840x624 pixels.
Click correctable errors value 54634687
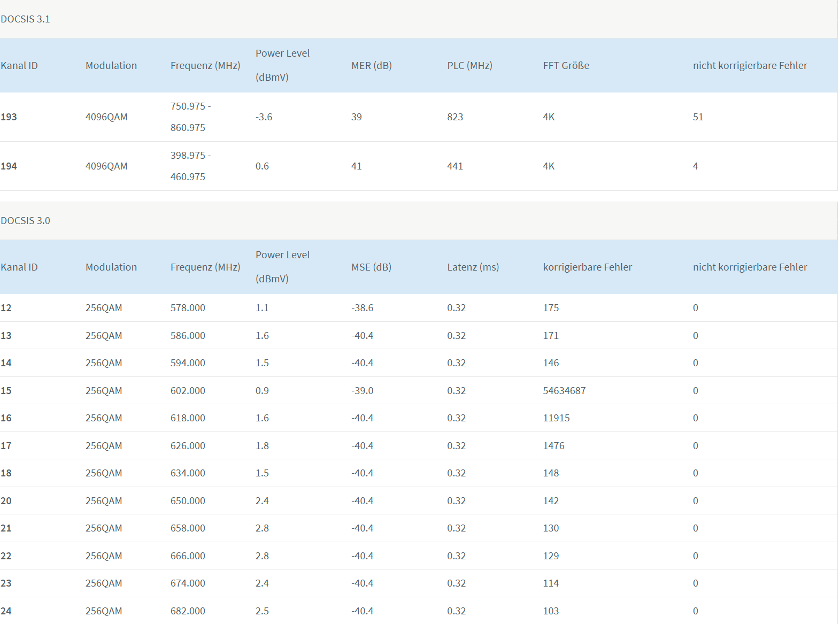click(x=564, y=391)
